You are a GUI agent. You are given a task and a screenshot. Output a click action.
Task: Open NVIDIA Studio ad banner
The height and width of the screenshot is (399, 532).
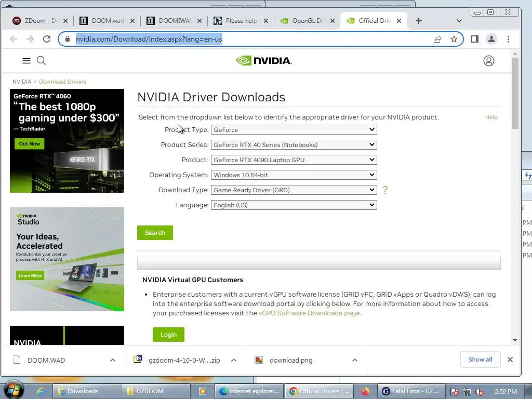point(67,259)
